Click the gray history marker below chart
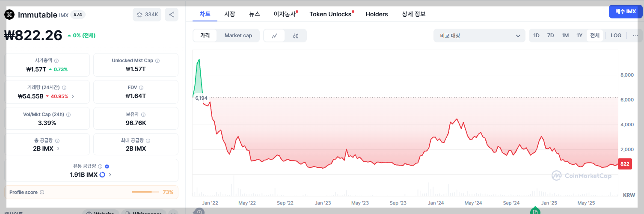 [199, 212]
